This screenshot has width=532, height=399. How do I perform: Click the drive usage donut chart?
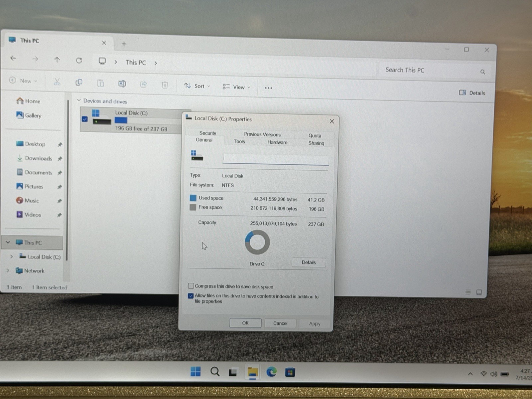pyautogui.click(x=257, y=242)
